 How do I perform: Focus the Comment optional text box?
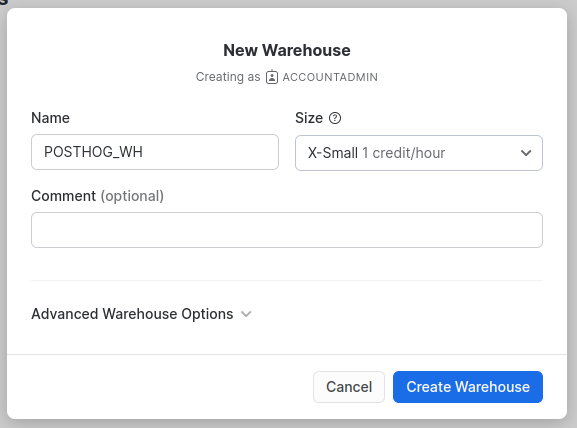(x=287, y=230)
